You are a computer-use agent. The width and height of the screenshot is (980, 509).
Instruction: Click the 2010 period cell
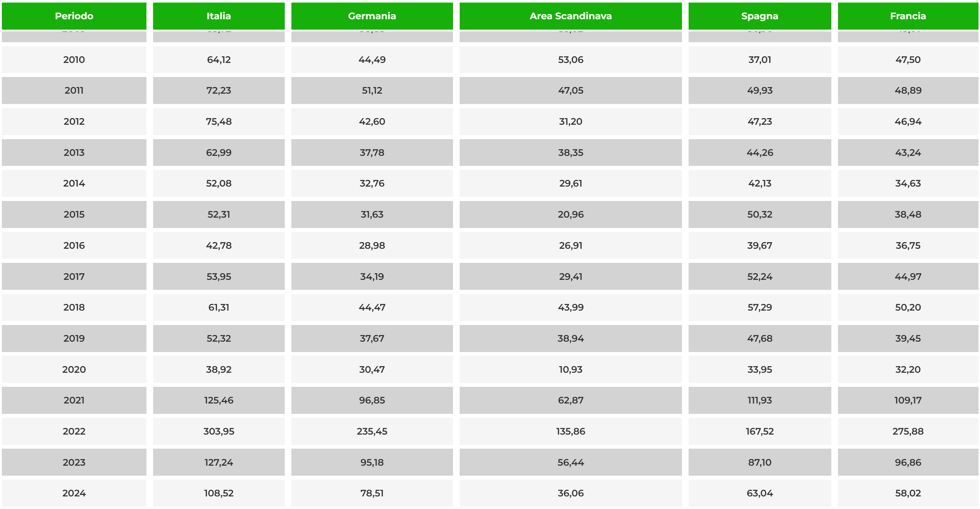pyautogui.click(x=74, y=60)
